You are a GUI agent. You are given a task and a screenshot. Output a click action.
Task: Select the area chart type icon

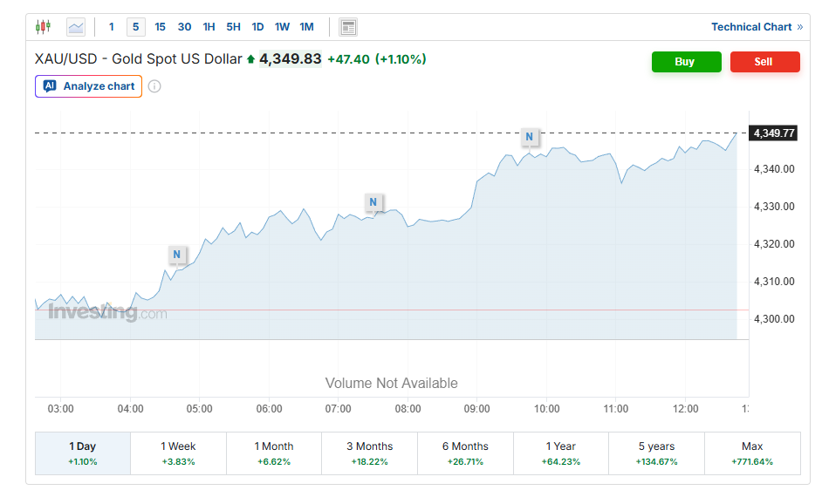coord(76,27)
